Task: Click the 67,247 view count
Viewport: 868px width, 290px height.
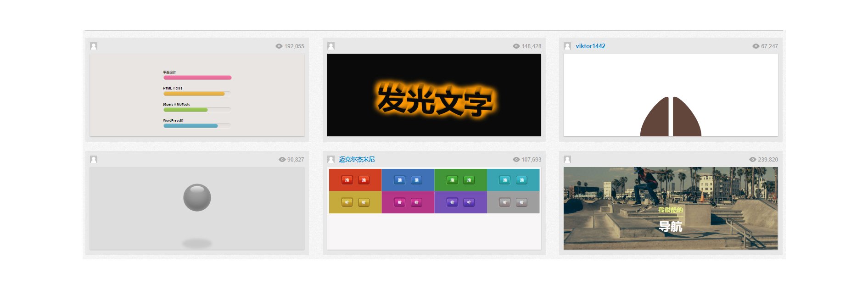Action: click(769, 46)
